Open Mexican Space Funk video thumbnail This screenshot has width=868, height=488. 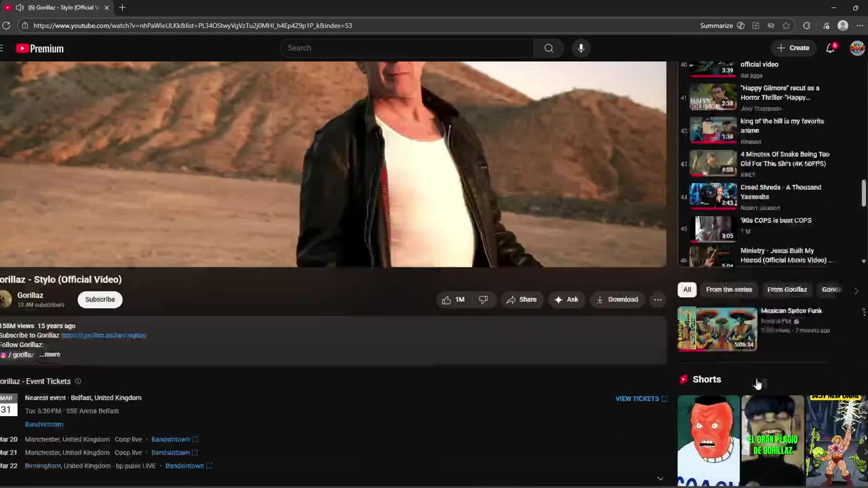(717, 329)
